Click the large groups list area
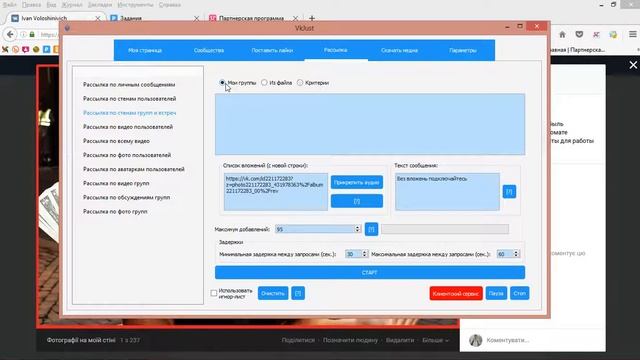Image resolution: width=640 pixels, height=360 pixels. click(370, 124)
